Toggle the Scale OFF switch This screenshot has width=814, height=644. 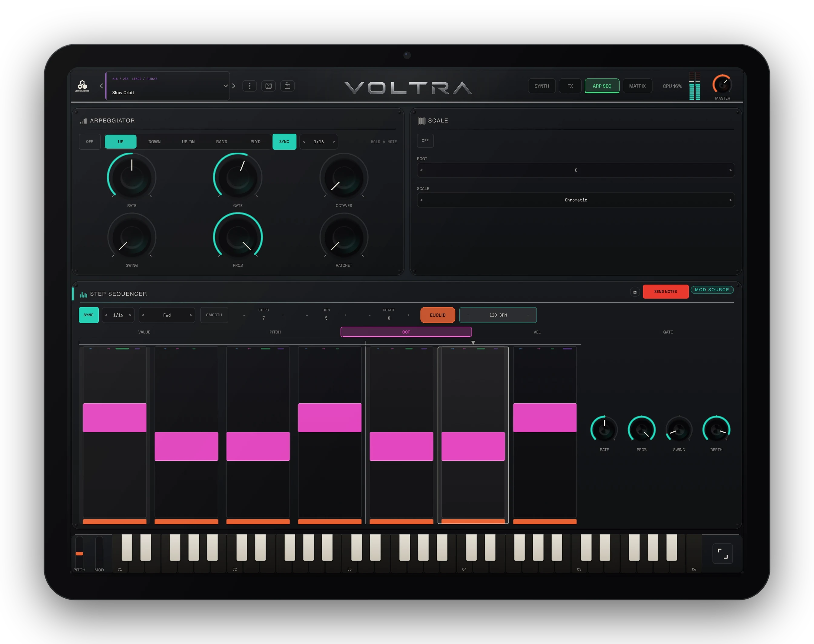click(x=425, y=141)
